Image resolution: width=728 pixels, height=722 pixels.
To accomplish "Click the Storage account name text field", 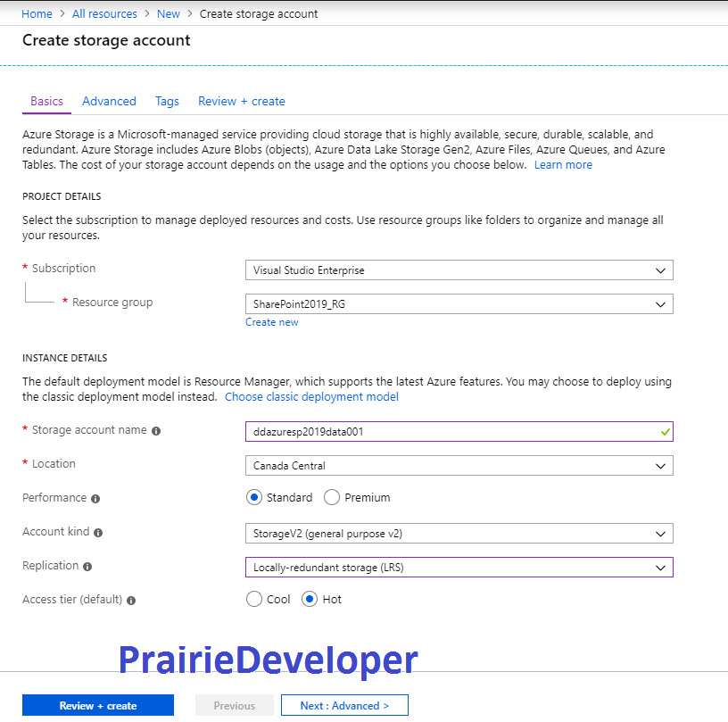I will [459, 432].
